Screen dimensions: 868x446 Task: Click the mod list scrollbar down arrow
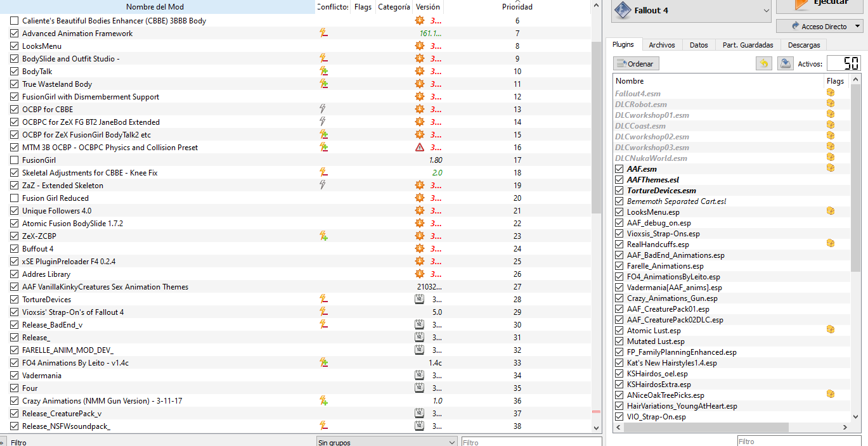[x=596, y=428]
